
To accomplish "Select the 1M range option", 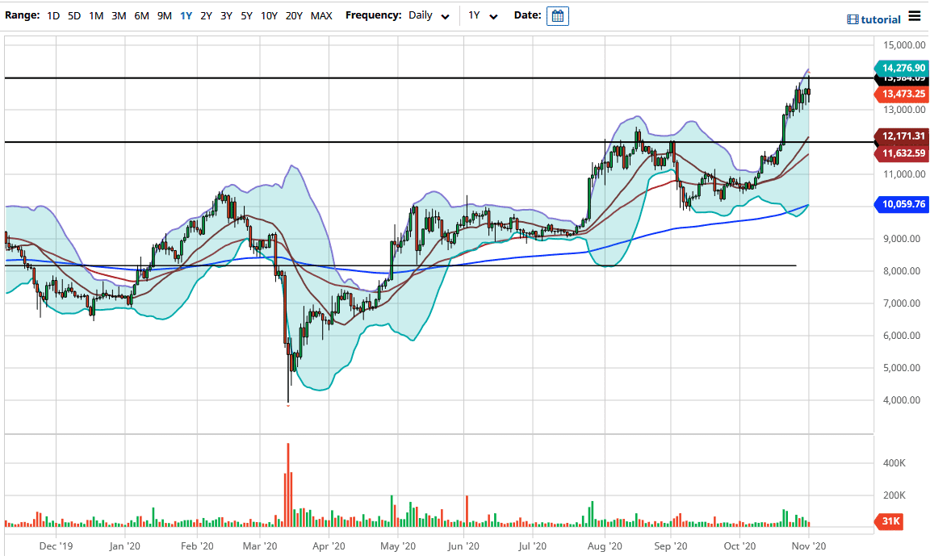I will click(x=96, y=15).
